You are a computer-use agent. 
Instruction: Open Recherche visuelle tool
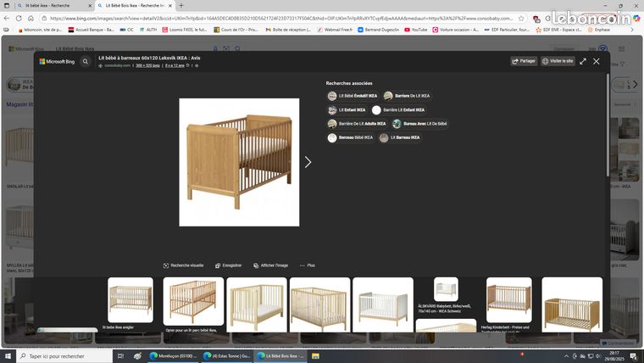[x=183, y=265]
